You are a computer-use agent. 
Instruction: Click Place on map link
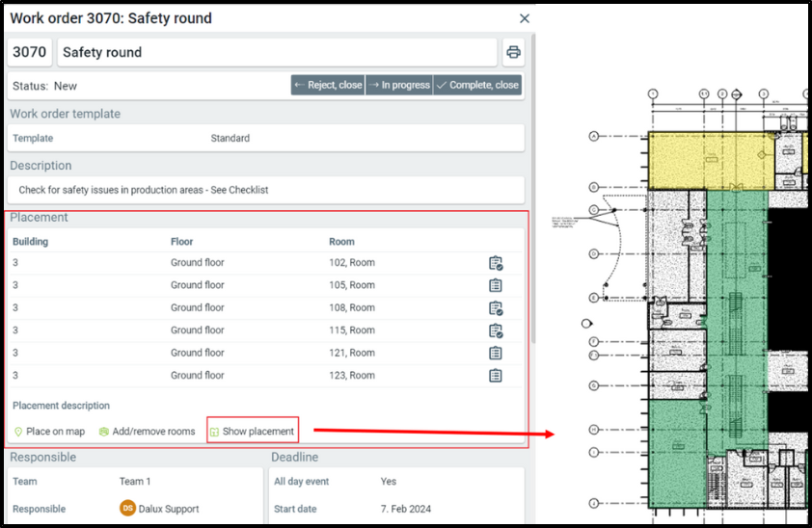click(x=49, y=432)
